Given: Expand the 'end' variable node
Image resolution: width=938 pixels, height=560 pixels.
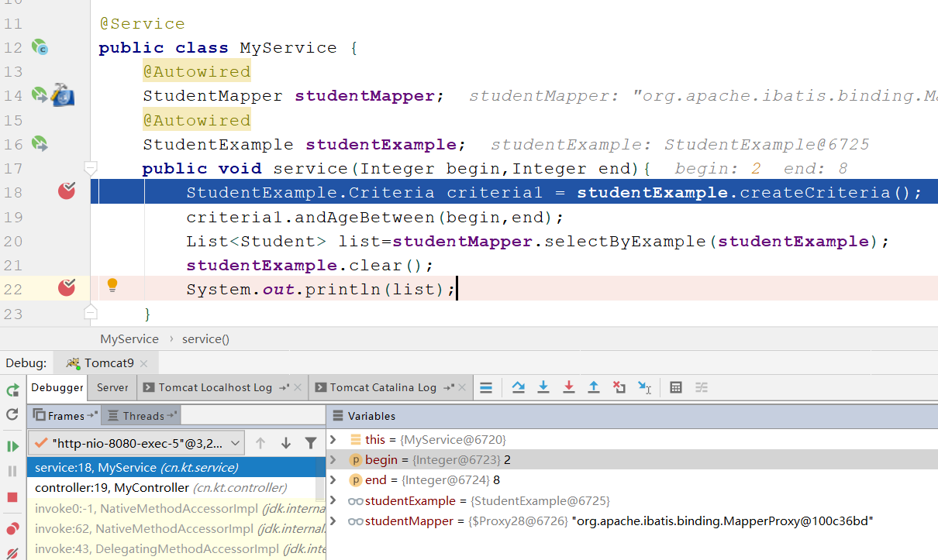Looking at the screenshot, I should [x=333, y=480].
